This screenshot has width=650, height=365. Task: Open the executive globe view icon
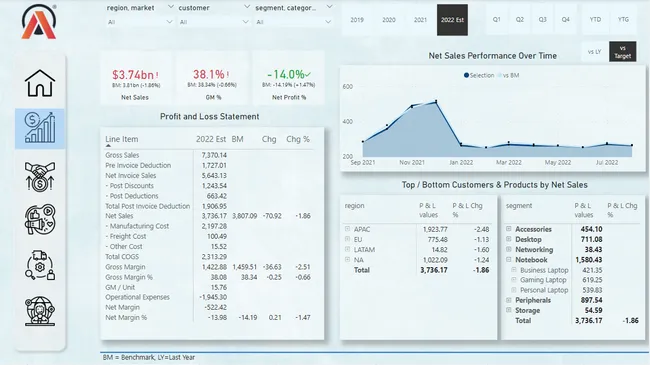click(40, 311)
